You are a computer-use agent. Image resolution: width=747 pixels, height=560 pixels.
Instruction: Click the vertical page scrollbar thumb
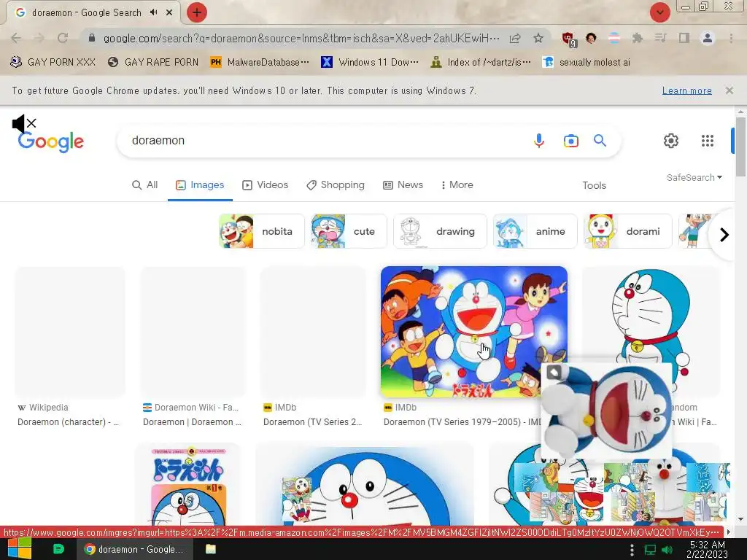click(x=741, y=146)
